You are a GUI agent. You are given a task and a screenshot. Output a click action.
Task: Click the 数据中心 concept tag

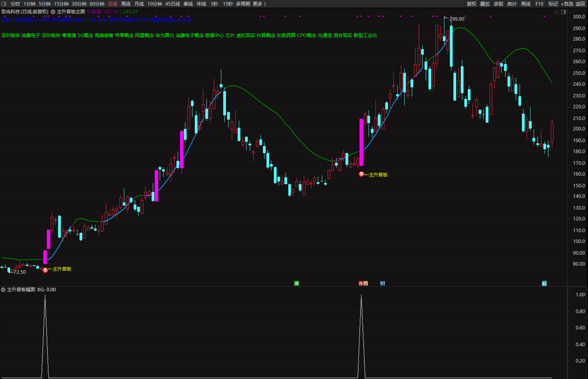pos(215,35)
